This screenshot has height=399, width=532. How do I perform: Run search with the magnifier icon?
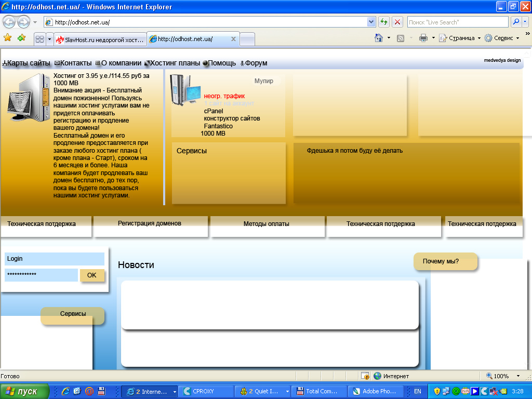pyautogui.click(x=515, y=22)
